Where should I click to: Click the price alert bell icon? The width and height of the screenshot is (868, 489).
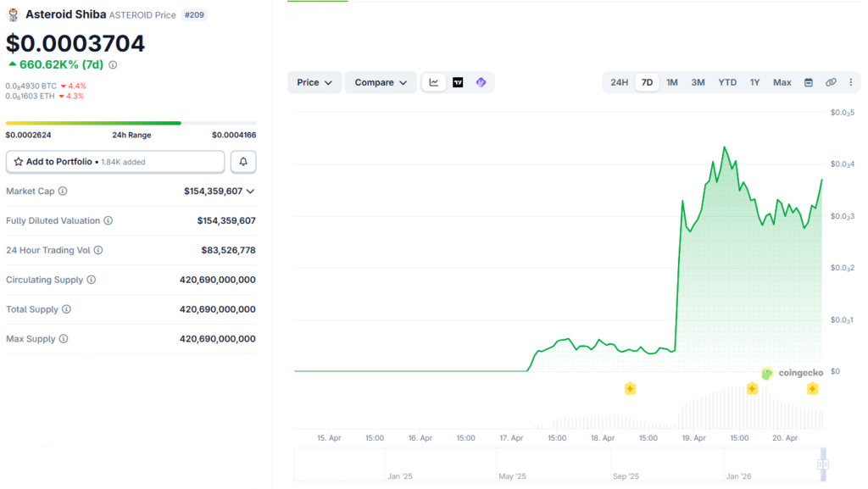click(x=243, y=162)
